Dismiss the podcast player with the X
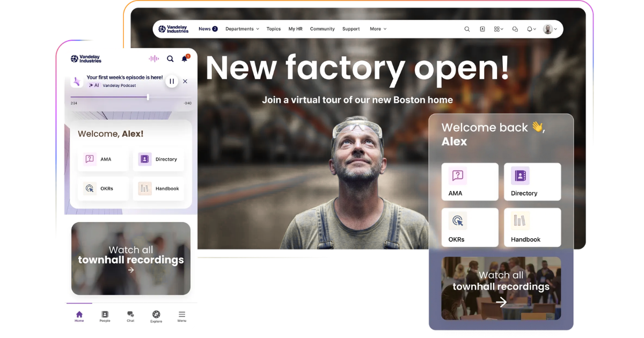The image size is (644, 338). (x=185, y=82)
